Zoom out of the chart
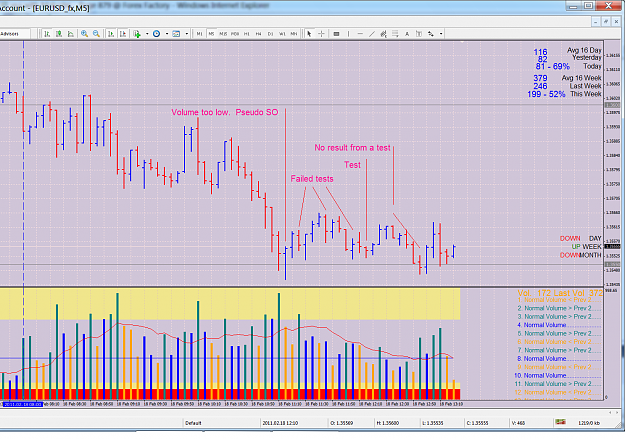This screenshot has height=439, width=625. (x=96, y=34)
